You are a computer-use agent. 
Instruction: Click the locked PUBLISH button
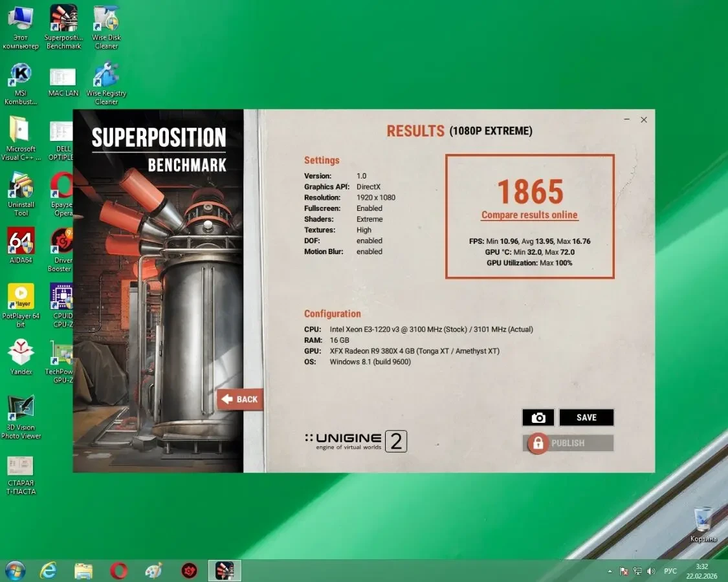(x=568, y=443)
